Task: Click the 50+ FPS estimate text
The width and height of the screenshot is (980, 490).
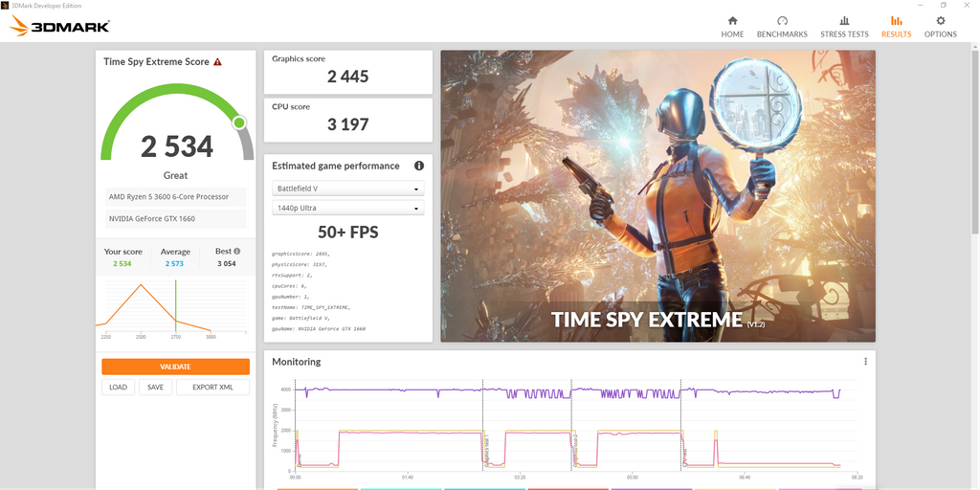Action: [x=348, y=233]
